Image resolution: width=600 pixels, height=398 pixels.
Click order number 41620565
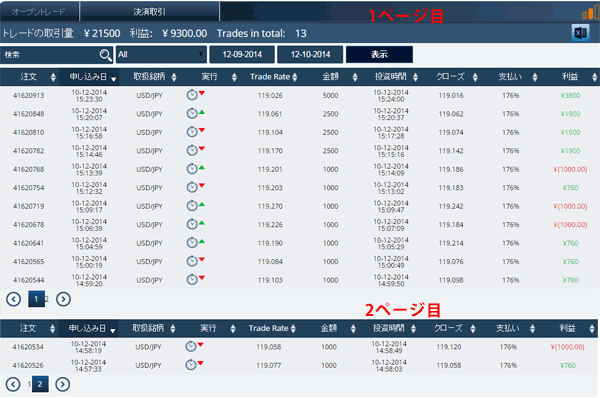(x=29, y=262)
